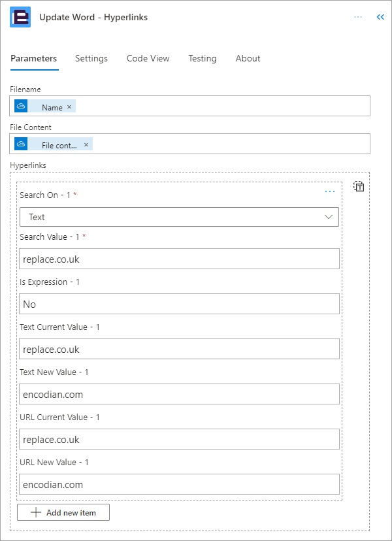This screenshot has width=392, height=541.
Task: Open the Search On - 1 dropdown
Action: coord(179,216)
